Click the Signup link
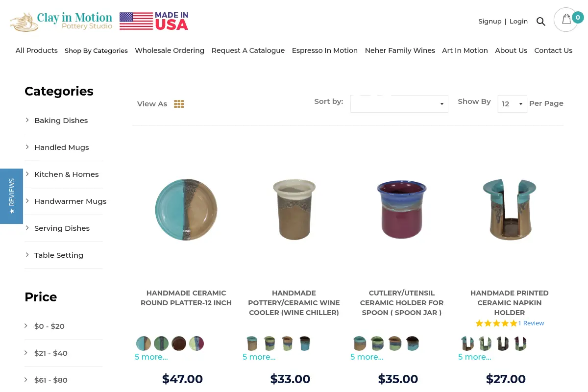The height and width of the screenshot is (392, 588). [x=490, y=21]
